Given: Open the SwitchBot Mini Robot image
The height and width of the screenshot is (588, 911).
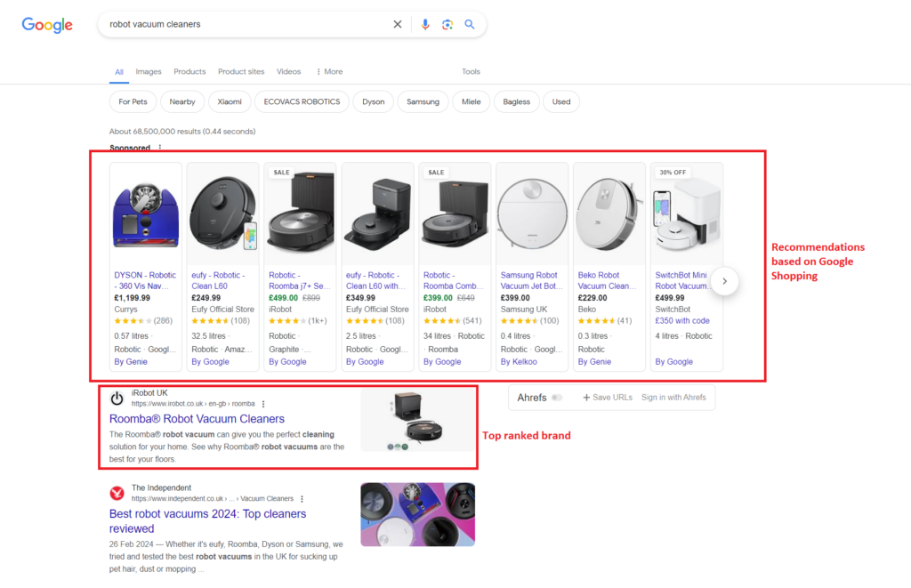Looking at the screenshot, I should (687, 213).
